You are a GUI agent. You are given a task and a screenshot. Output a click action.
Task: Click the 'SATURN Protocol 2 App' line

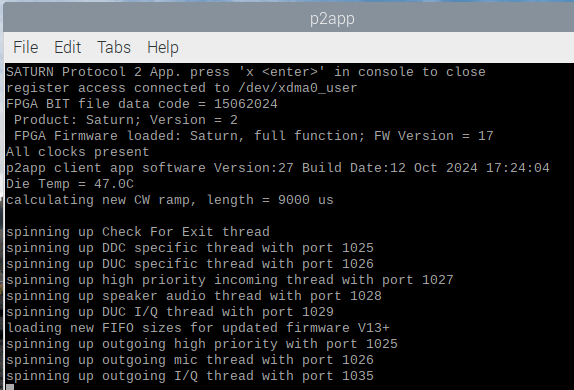tap(246, 72)
